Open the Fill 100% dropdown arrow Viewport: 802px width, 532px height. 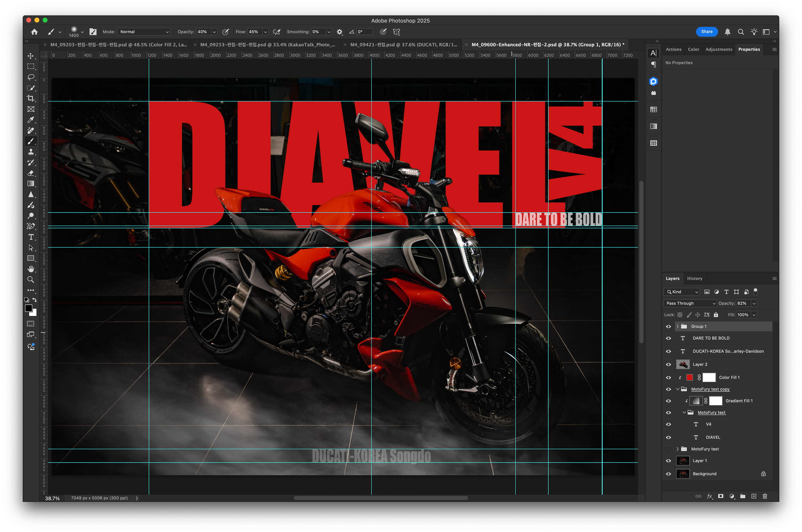(754, 315)
